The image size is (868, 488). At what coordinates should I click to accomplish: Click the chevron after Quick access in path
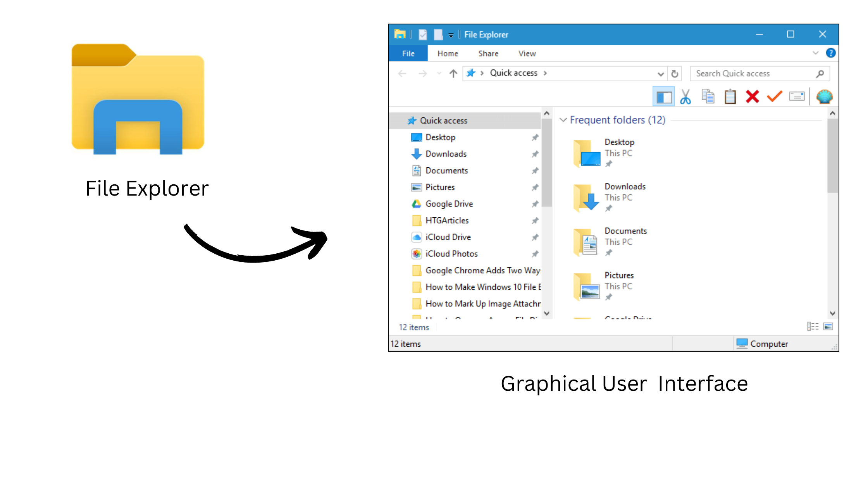545,73
